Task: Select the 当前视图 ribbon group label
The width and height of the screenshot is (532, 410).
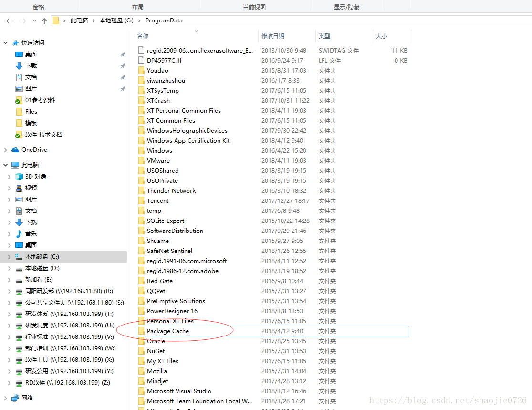Action: click(254, 7)
